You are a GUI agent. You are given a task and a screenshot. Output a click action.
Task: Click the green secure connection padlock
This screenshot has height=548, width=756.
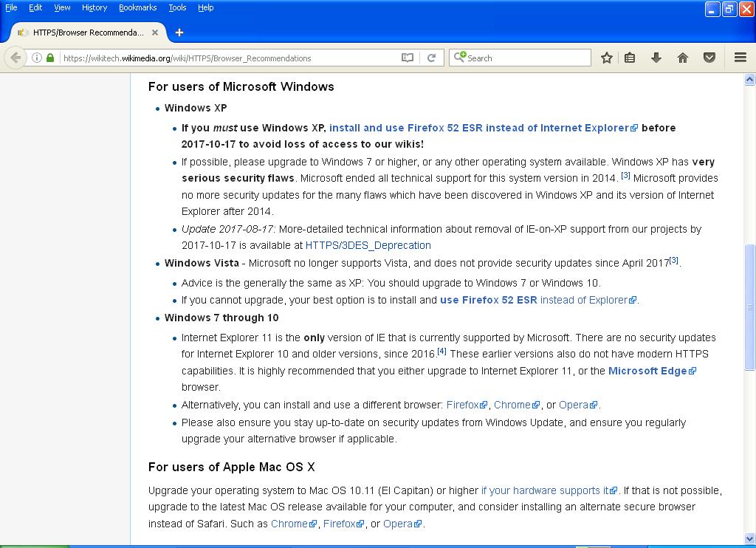(x=50, y=58)
